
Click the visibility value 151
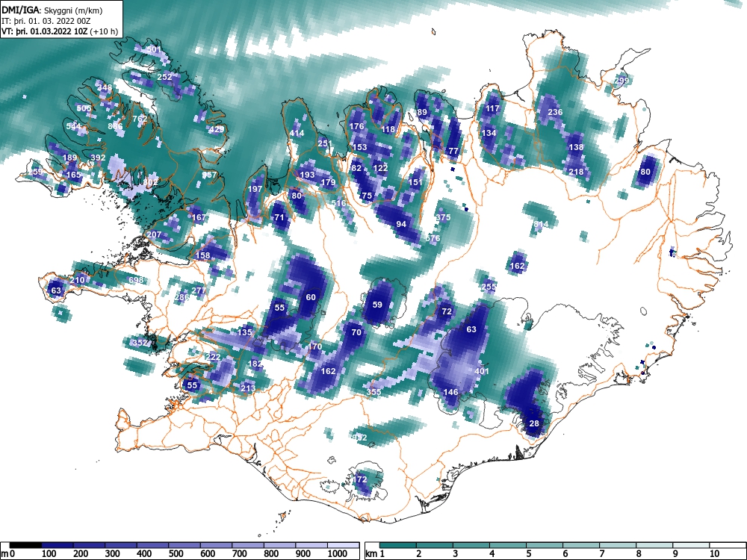tap(415, 182)
